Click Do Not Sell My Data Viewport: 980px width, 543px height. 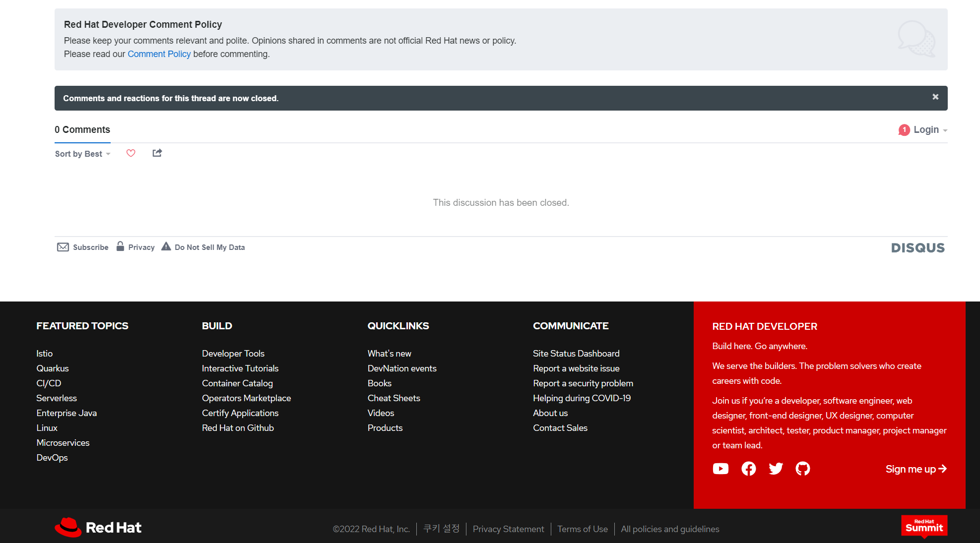point(209,247)
